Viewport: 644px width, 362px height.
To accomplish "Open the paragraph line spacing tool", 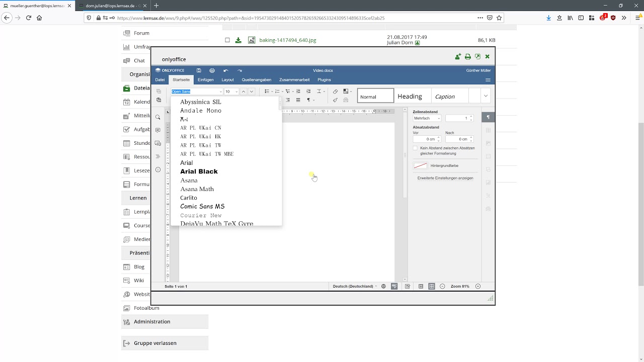I will click(319, 92).
